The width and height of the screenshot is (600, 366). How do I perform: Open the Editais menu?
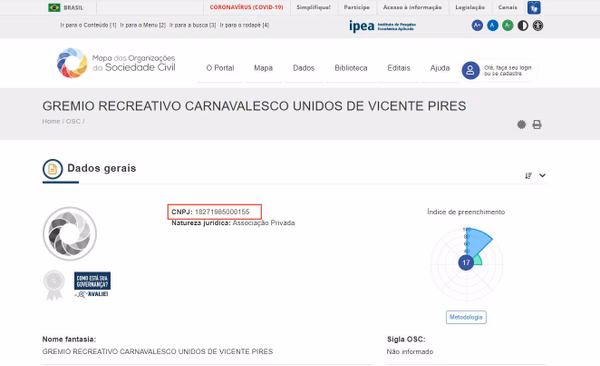coord(399,68)
